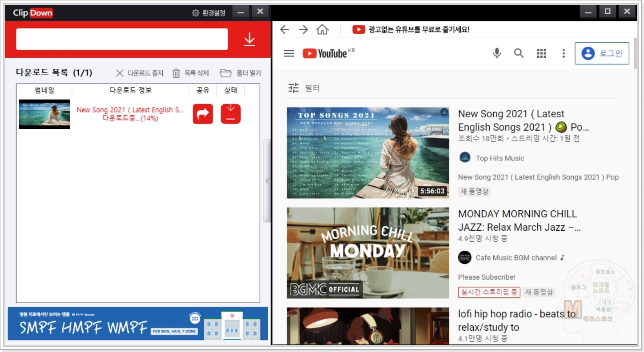The width and height of the screenshot is (644, 352).
Task: Open download folder with 폴더 열기
Action: 240,73
